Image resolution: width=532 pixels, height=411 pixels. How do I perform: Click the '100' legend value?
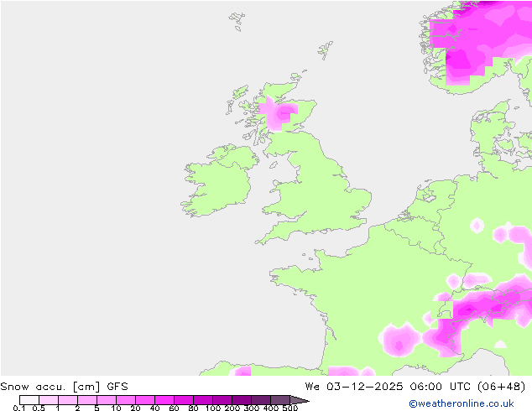point(213,408)
